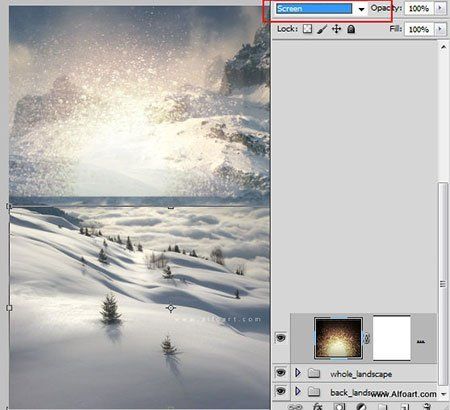Click the layers panel scroll down arrow
This screenshot has height=410, width=450.
pos(443,394)
